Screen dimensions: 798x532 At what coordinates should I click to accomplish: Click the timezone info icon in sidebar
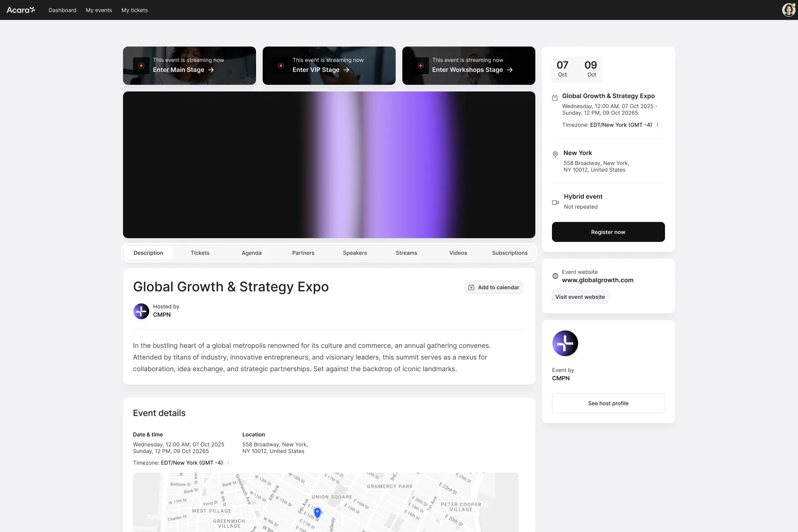[x=658, y=125]
